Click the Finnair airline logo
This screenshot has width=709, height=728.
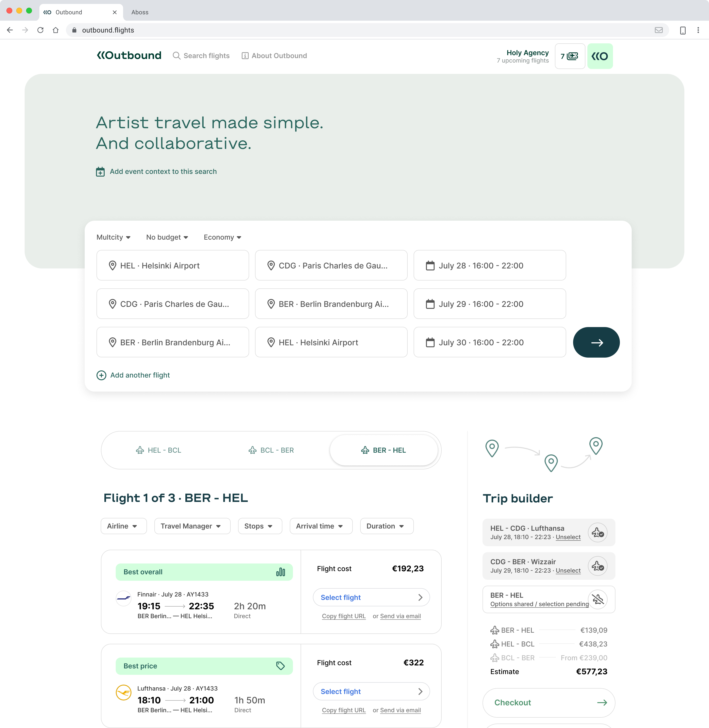click(x=124, y=598)
